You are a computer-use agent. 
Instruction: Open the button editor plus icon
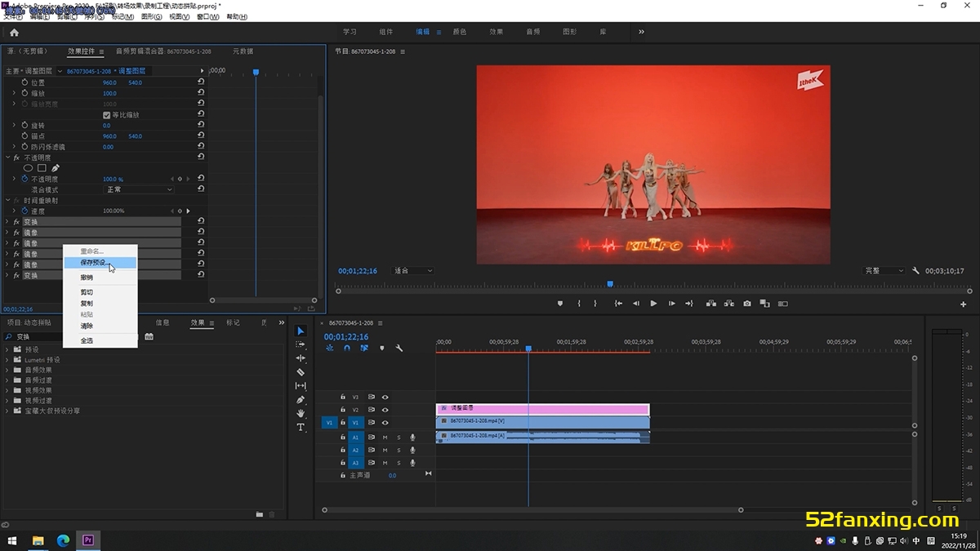pyautogui.click(x=964, y=304)
